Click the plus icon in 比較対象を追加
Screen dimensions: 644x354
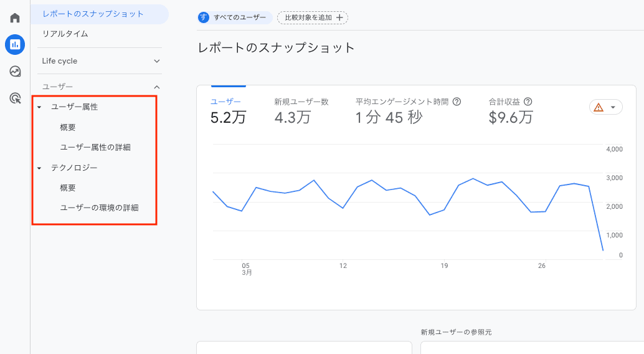pyautogui.click(x=339, y=17)
